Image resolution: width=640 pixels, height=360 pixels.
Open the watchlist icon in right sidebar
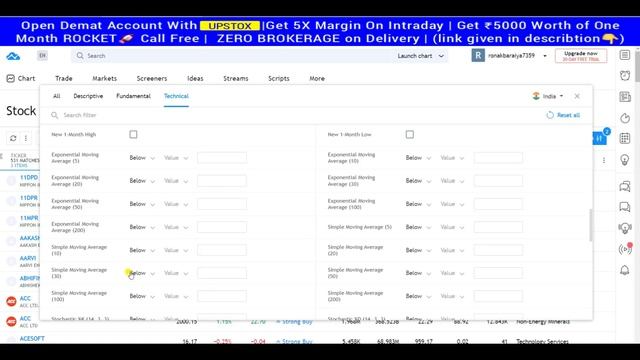(624, 55)
